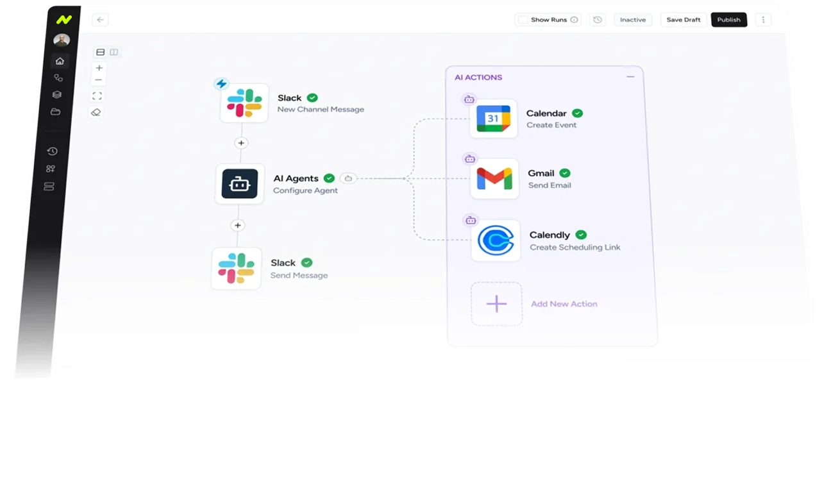Click the Save Draft button
831x504 pixels.
click(683, 20)
